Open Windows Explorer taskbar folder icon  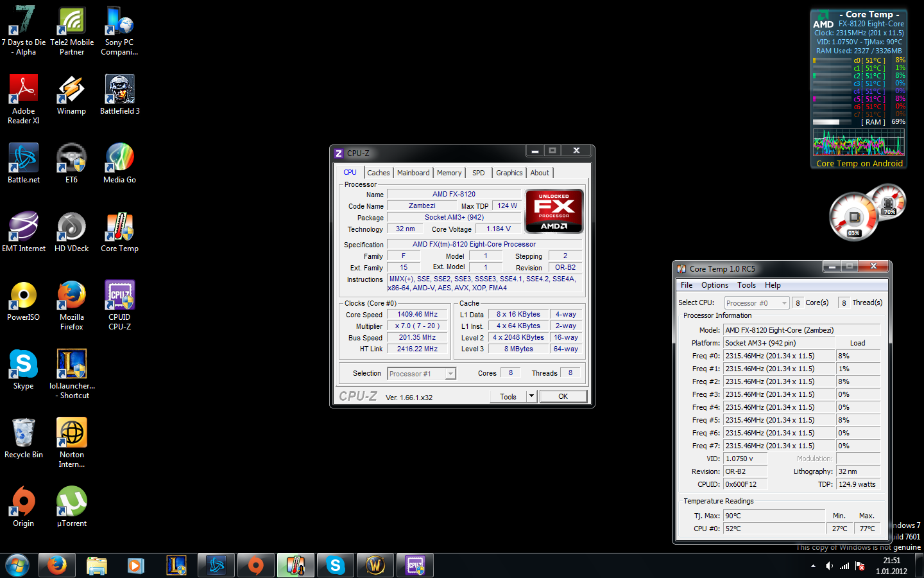[x=96, y=565]
